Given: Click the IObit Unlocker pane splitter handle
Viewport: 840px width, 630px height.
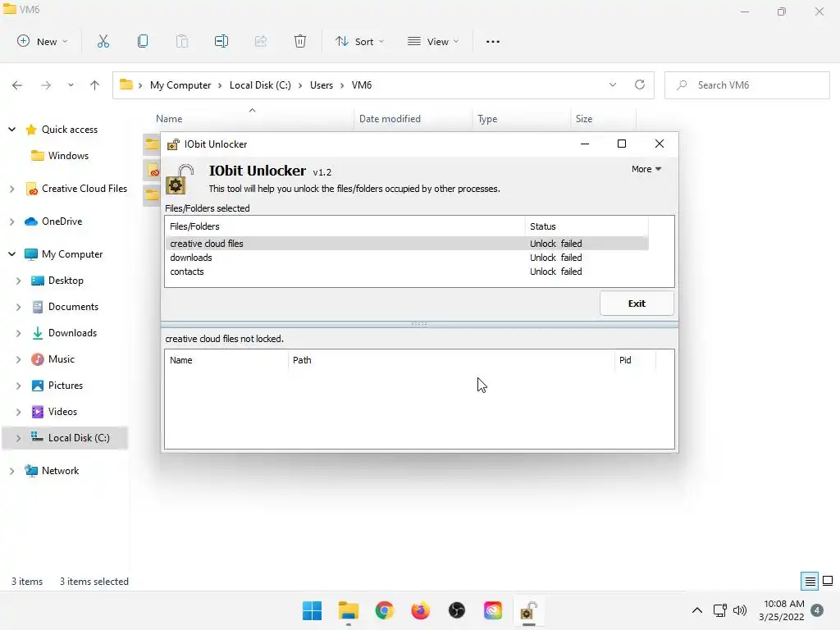Looking at the screenshot, I should click(x=419, y=324).
